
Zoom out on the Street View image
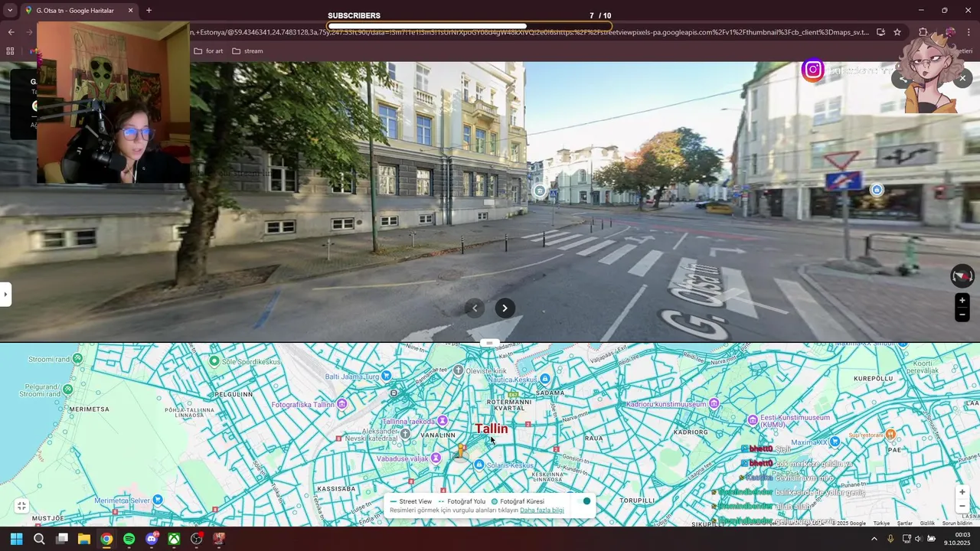[962, 314]
